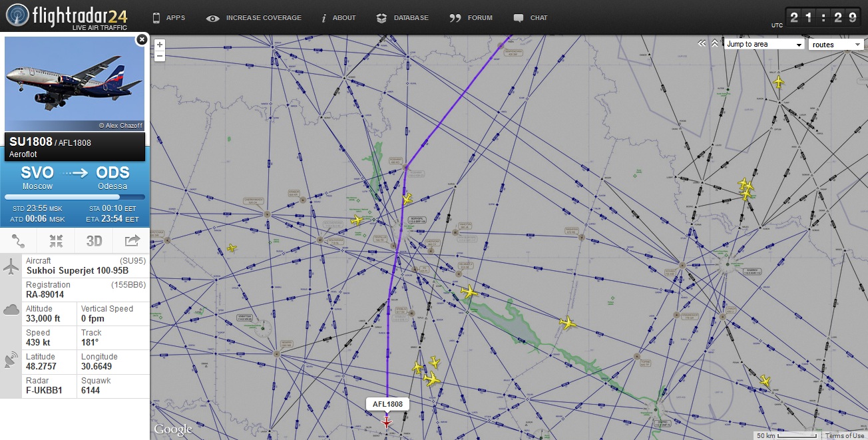
Task: Click the Increase Coverage link
Action: click(x=254, y=18)
